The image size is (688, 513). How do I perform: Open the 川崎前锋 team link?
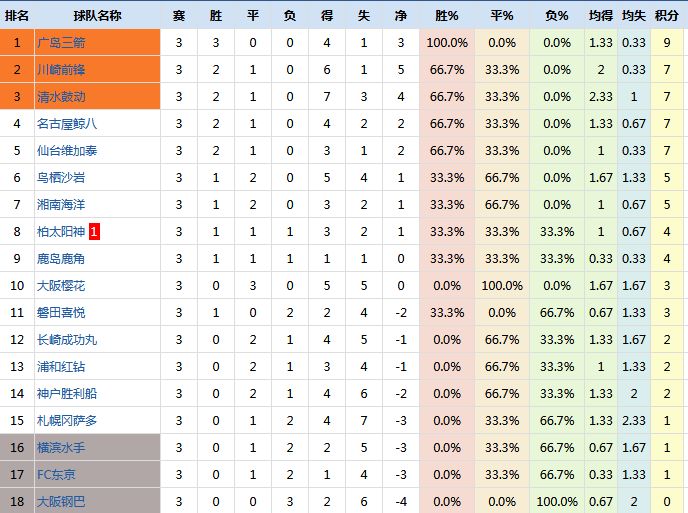[x=61, y=70]
